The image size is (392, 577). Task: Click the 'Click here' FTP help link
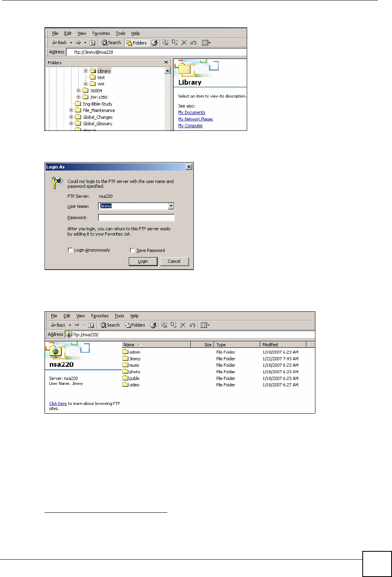pos(58,404)
